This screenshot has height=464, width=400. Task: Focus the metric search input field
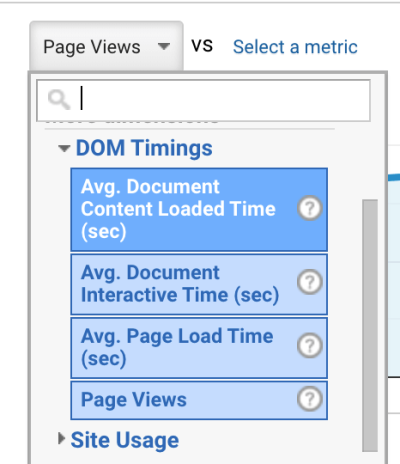pos(203,100)
